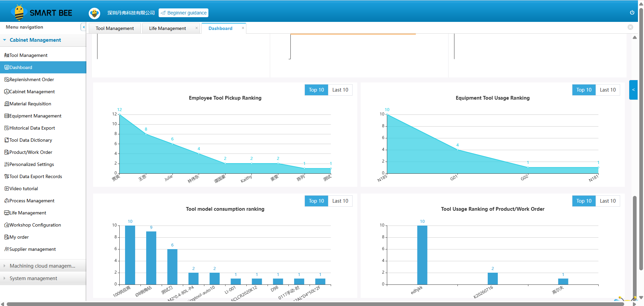Image resolution: width=644 pixels, height=306 pixels.
Task: Click the Tool Data Dictionary icon
Action: coord(7,140)
